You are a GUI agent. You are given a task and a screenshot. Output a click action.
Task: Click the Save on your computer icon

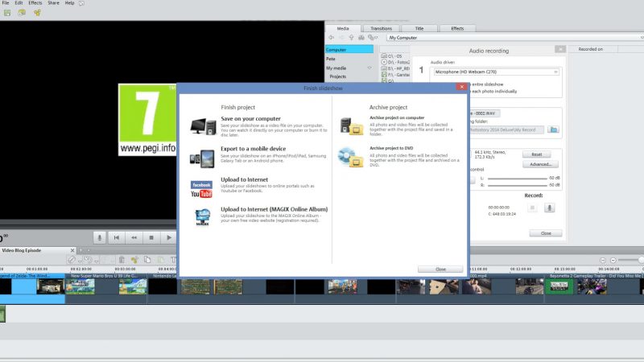(x=203, y=126)
